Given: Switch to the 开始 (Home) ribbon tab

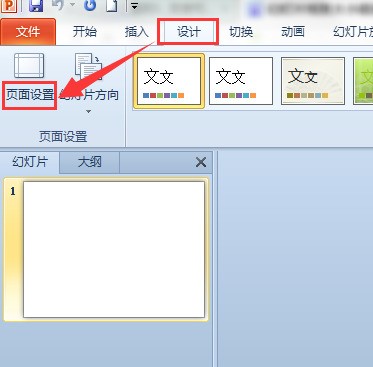Looking at the screenshot, I should (x=85, y=32).
